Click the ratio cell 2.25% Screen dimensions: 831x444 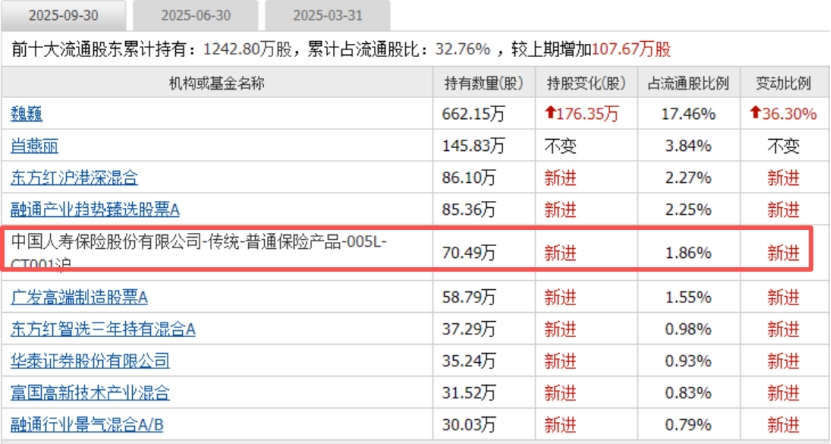688,210
